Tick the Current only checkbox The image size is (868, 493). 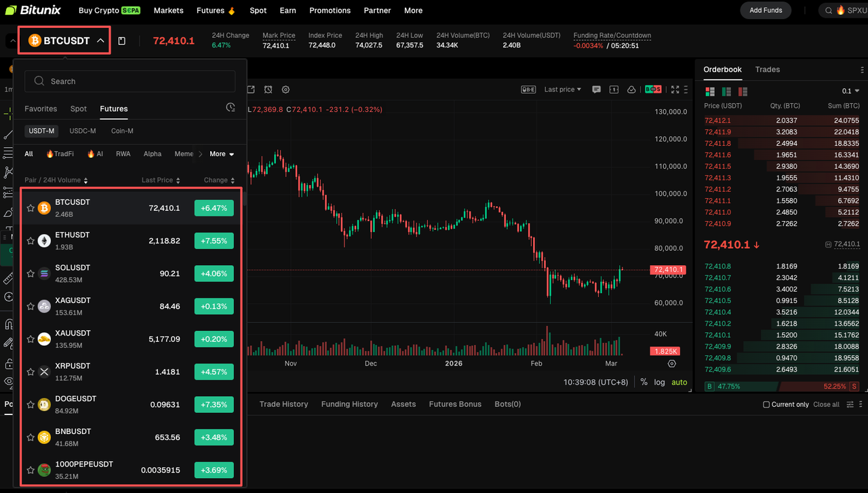(766, 405)
